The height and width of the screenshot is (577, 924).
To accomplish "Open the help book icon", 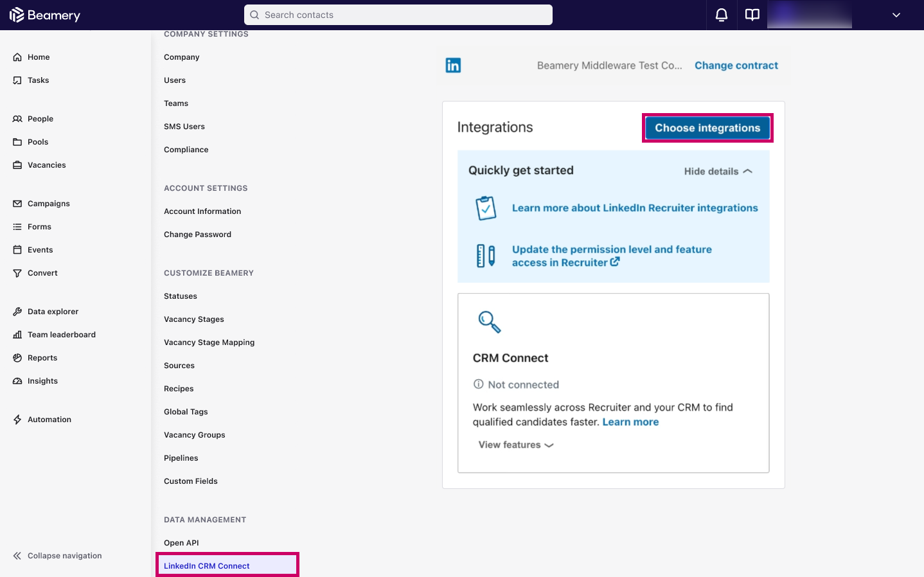I will 752,15.
